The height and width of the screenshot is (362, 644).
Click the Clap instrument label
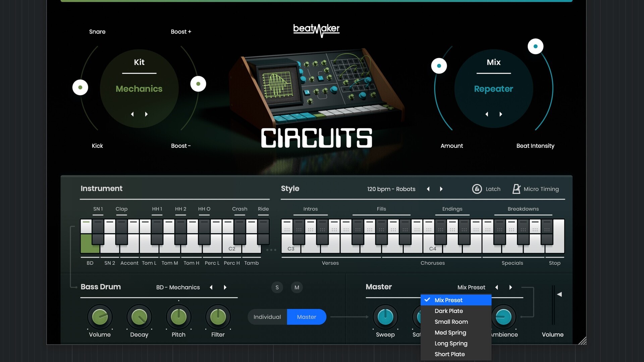tap(121, 209)
